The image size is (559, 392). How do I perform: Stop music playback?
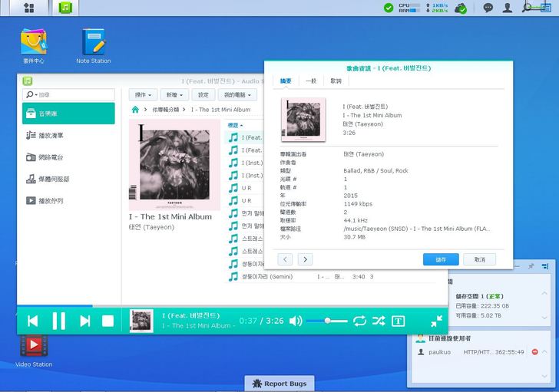[x=108, y=321]
